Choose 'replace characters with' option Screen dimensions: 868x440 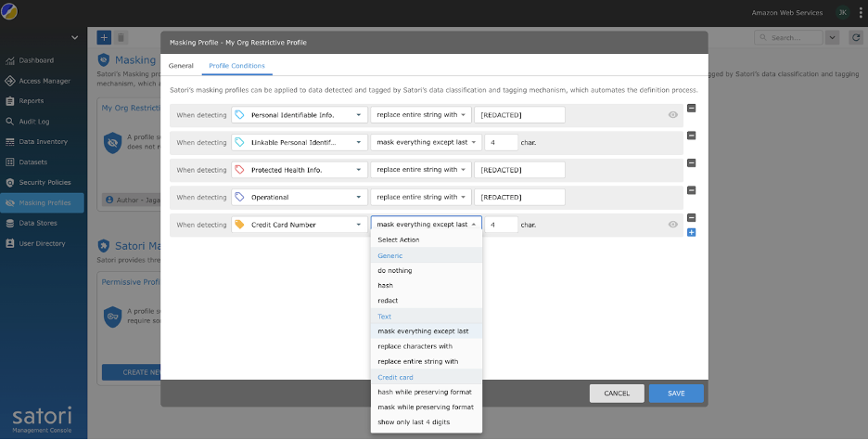point(427,346)
